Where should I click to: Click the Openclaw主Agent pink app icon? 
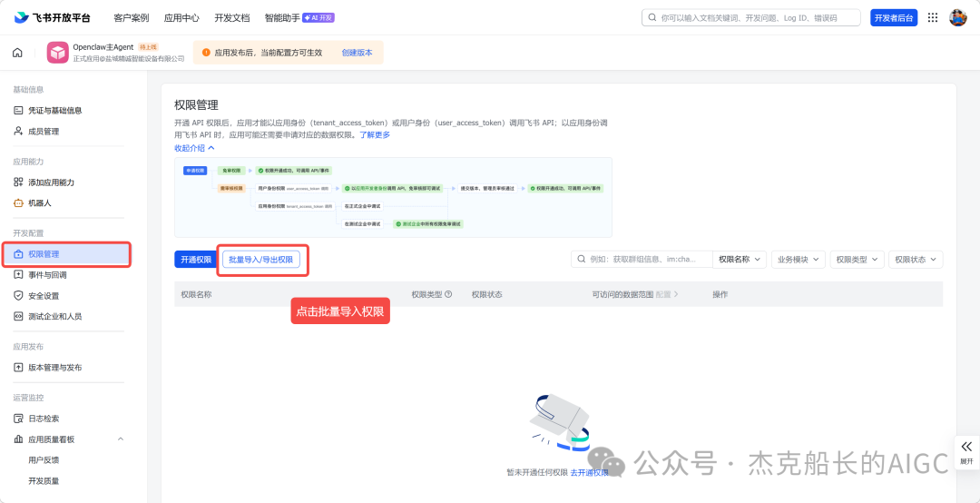coord(57,53)
